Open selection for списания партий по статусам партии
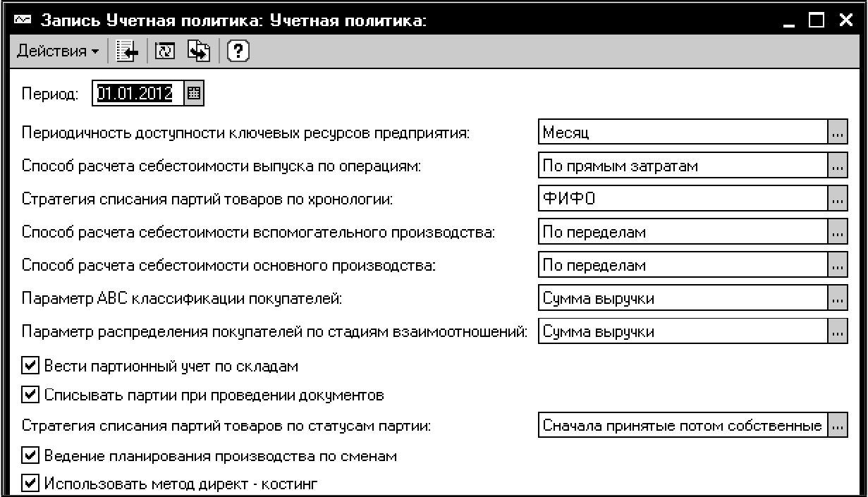This screenshot has width=868, height=497. [836, 427]
